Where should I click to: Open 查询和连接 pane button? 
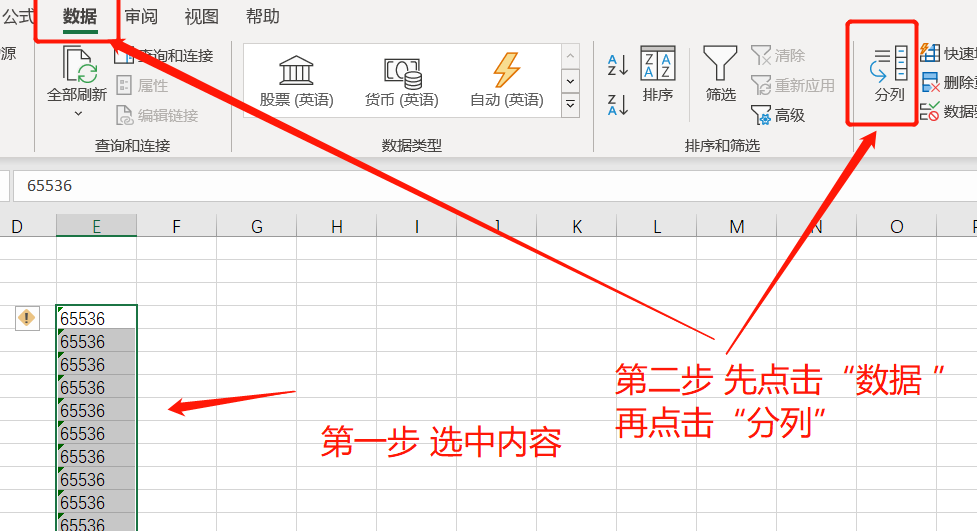point(164,55)
